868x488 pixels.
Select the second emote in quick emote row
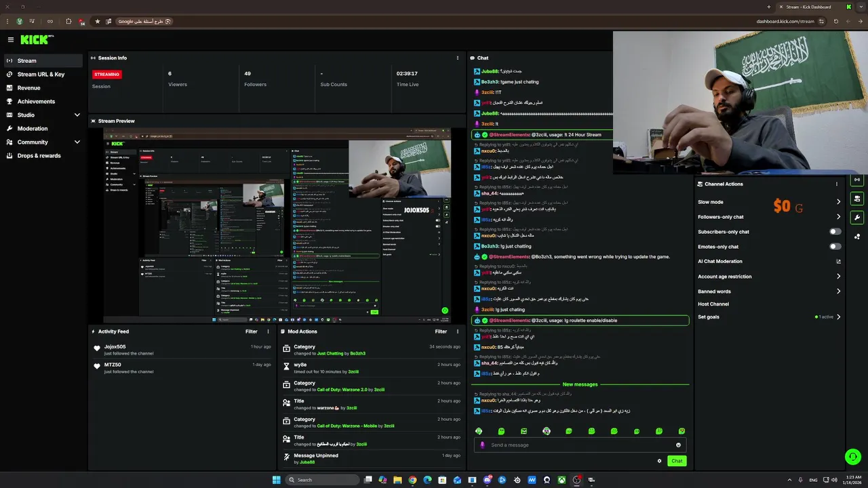point(501,431)
